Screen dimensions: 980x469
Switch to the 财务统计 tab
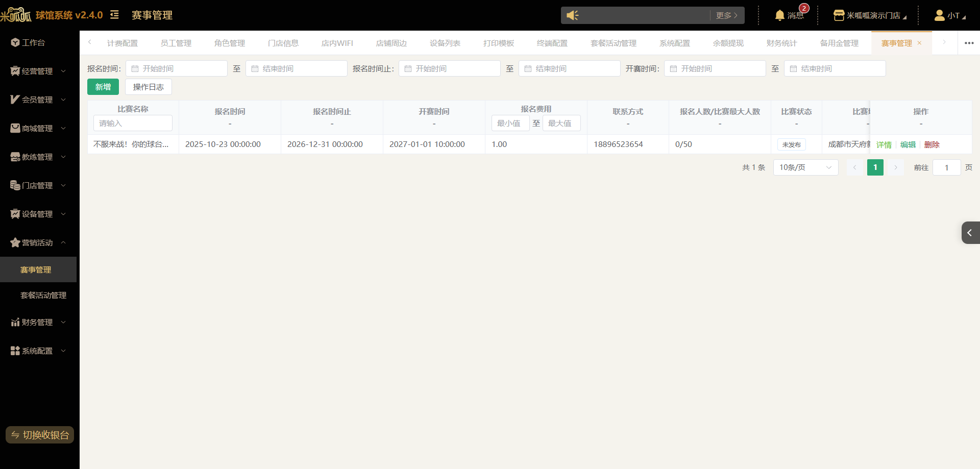[x=781, y=43]
